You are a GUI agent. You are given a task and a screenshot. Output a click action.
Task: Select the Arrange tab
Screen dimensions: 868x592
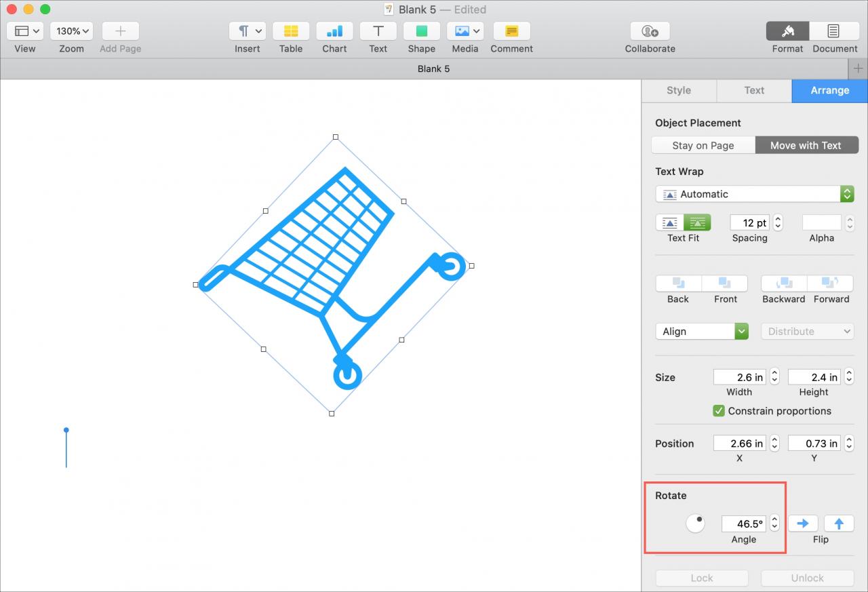[x=829, y=90]
